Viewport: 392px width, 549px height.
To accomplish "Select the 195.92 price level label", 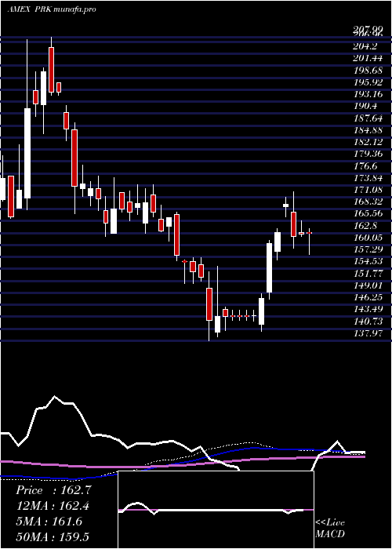I will [x=367, y=82].
